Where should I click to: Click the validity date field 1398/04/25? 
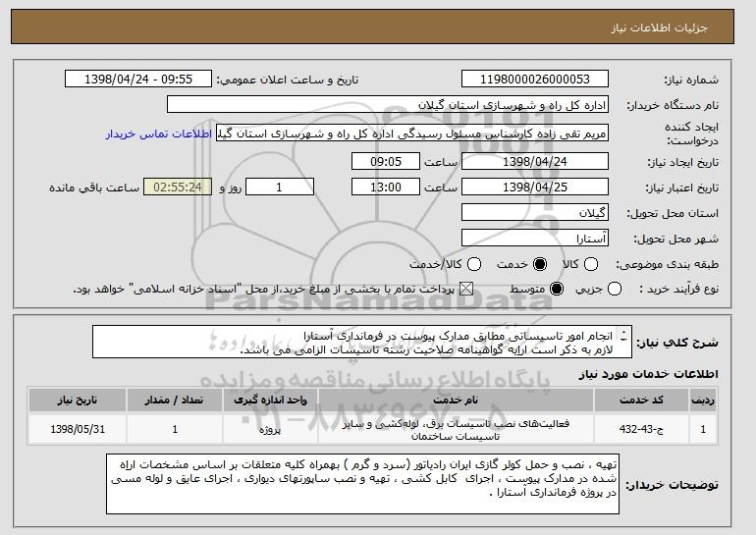(535, 187)
